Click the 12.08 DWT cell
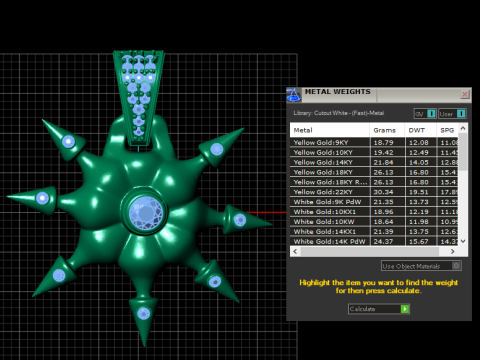Viewport: 480px width, 360px height. point(421,142)
